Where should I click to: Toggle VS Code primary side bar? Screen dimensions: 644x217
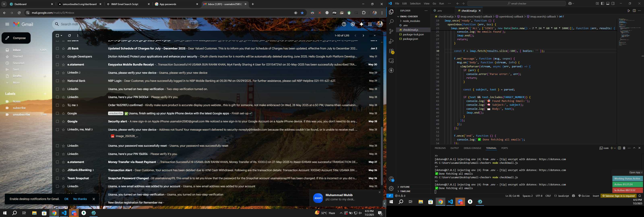click(603, 3)
